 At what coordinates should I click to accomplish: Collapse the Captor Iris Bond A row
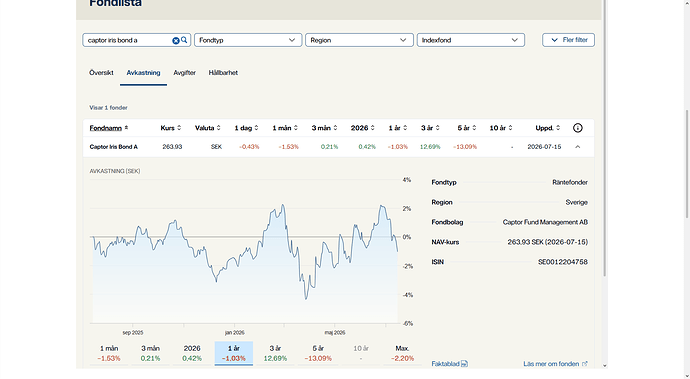577,147
